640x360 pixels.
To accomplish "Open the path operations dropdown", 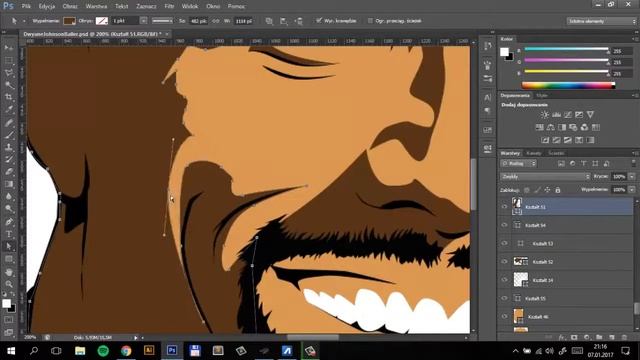I will 269,21.
